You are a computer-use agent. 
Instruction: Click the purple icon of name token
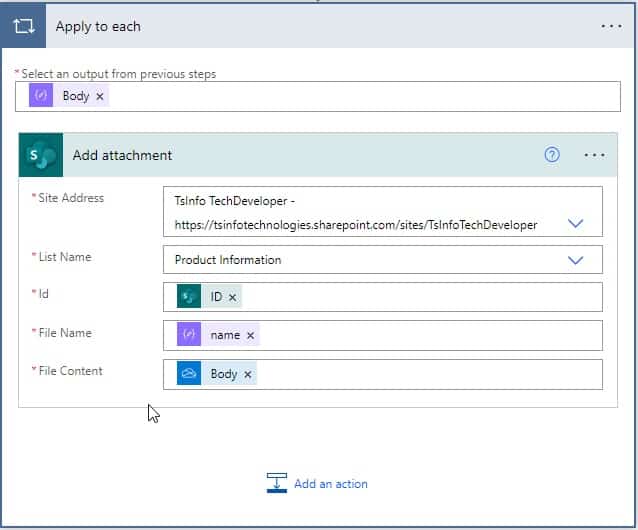pyautogui.click(x=189, y=334)
